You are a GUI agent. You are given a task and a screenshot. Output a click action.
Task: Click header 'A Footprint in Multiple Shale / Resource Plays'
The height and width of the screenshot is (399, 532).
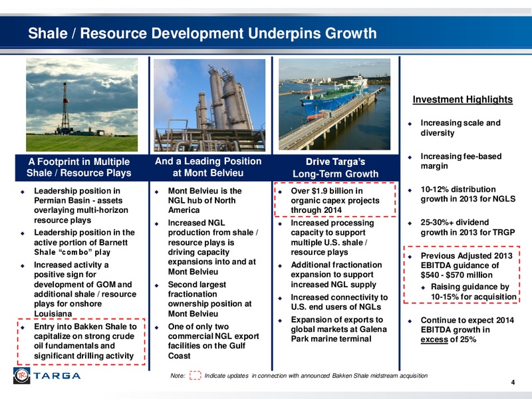click(78, 168)
